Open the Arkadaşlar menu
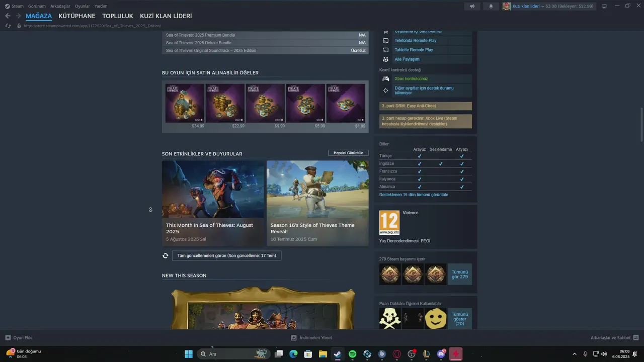This screenshot has height=362, width=644. click(x=60, y=6)
